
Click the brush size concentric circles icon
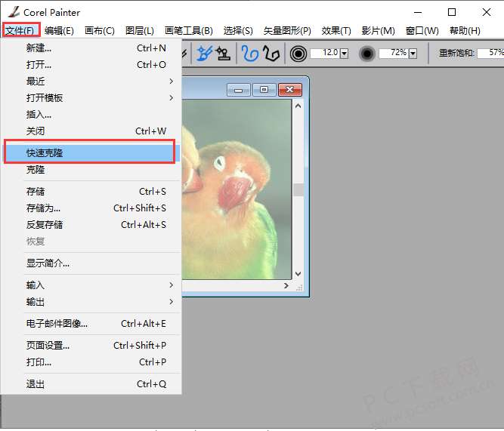click(298, 54)
